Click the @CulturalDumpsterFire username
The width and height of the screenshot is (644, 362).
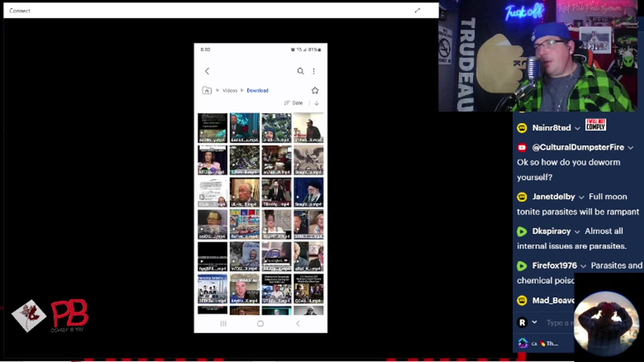pos(578,147)
